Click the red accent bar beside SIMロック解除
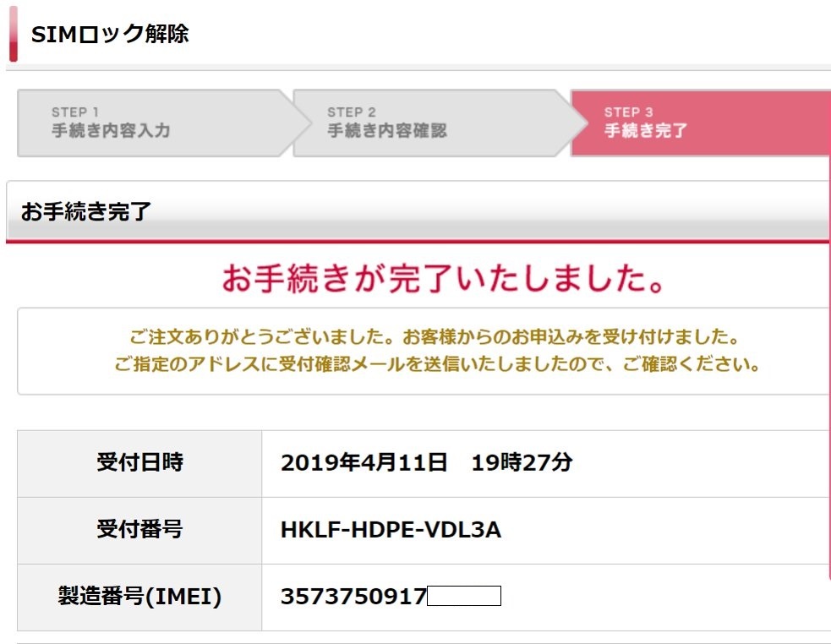The image size is (831, 644). [13, 34]
